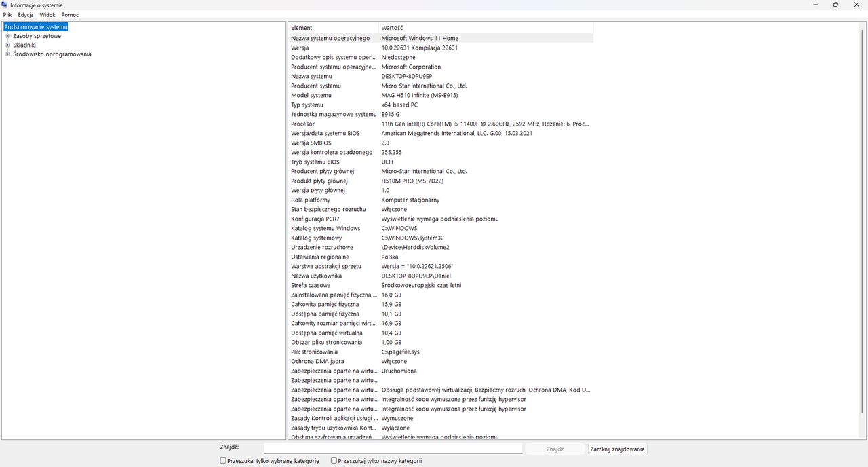Select the Dostępna pamięć wirtualna row
The width and height of the screenshot is (868, 467).
click(441, 333)
